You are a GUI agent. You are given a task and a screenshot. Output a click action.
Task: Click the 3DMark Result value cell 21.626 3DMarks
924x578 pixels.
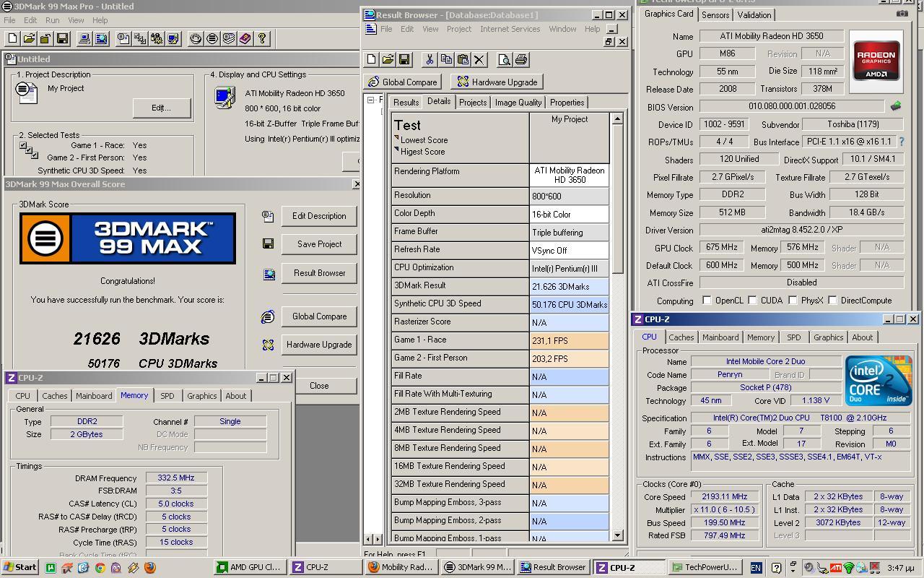tap(570, 286)
